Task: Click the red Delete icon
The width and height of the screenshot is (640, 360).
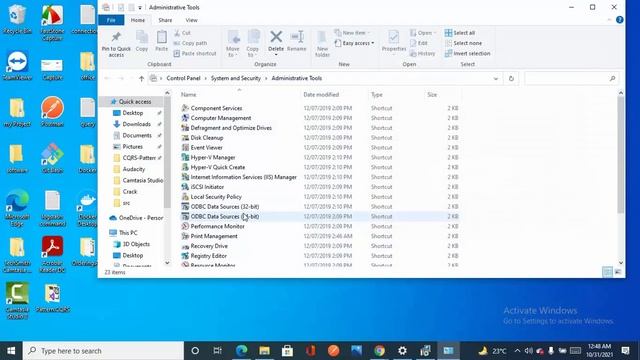Action: pos(276,37)
